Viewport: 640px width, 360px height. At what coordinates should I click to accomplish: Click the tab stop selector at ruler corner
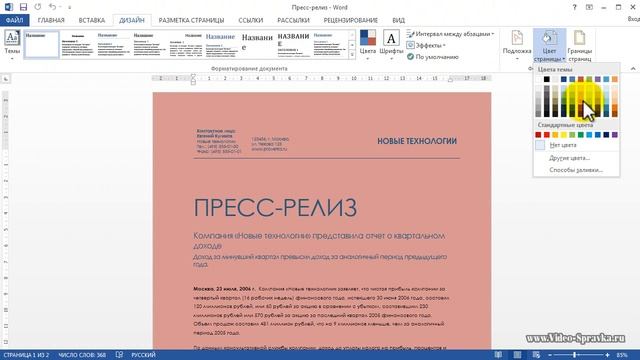6,79
